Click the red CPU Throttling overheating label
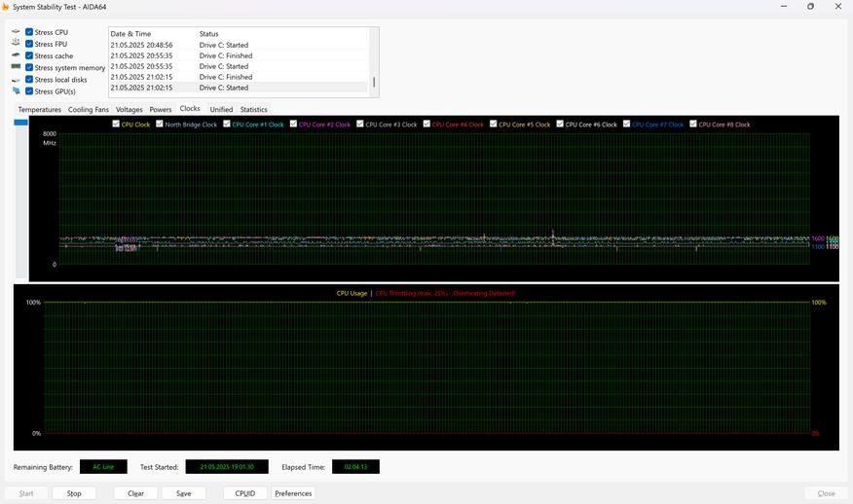This screenshot has height=504, width=853. point(445,293)
